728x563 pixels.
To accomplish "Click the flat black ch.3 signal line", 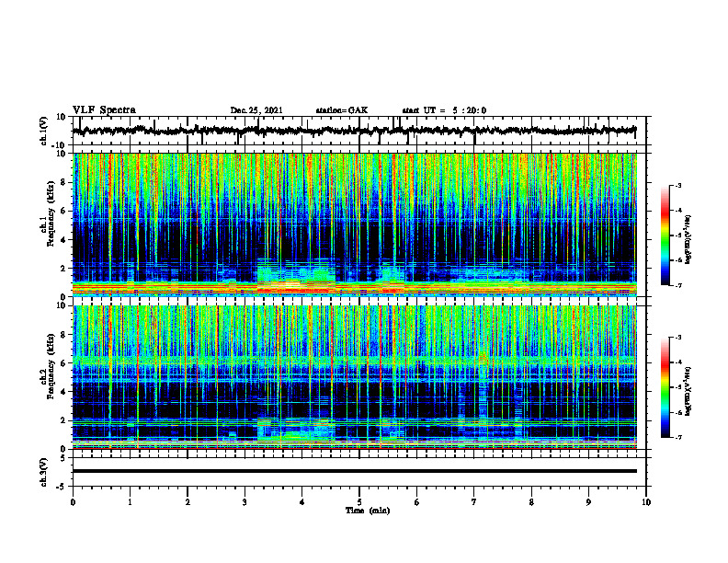I will tap(354, 471).
